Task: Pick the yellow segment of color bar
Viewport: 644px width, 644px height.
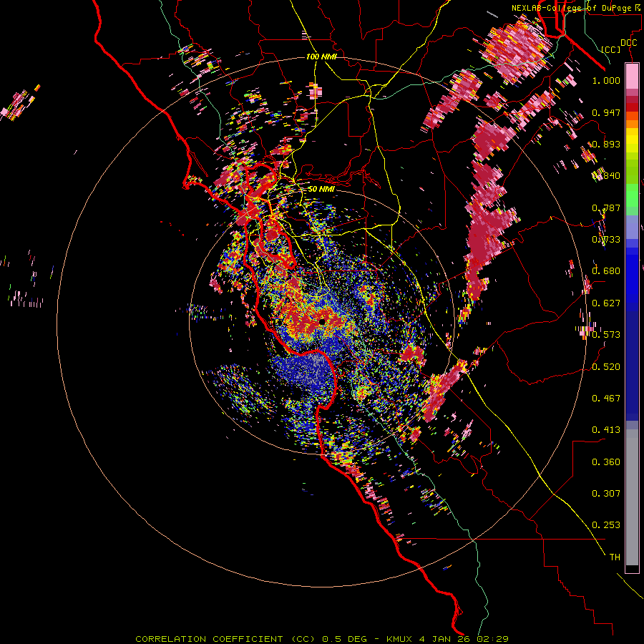Action: (632, 140)
